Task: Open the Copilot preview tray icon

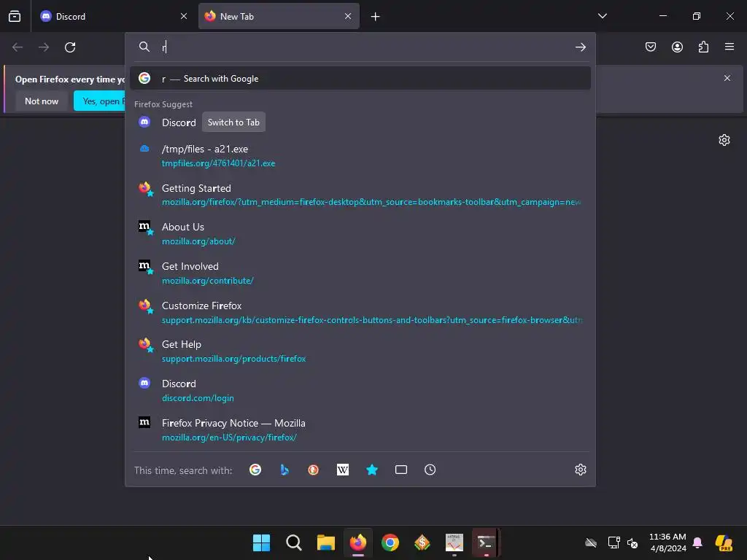Action: click(724, 542)
